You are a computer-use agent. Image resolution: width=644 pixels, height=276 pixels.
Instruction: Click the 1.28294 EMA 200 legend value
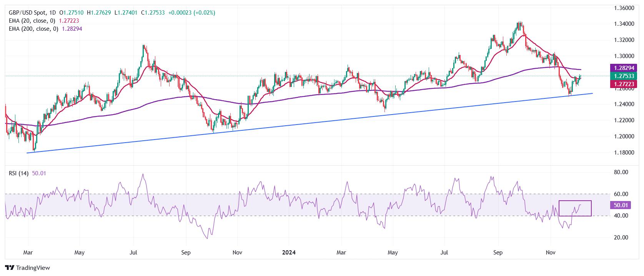pos(72,29)
